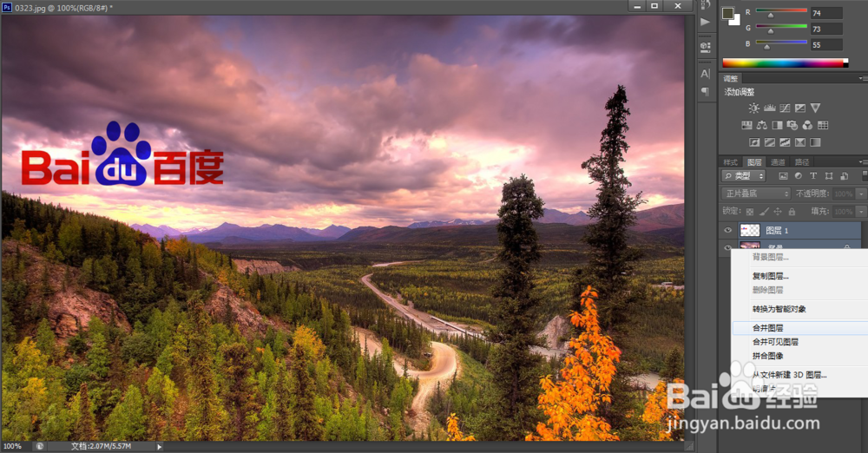This screenshot has width=868, height=453.
Task: Add a Color Balance adjustment layer
Action: (762, 125)
